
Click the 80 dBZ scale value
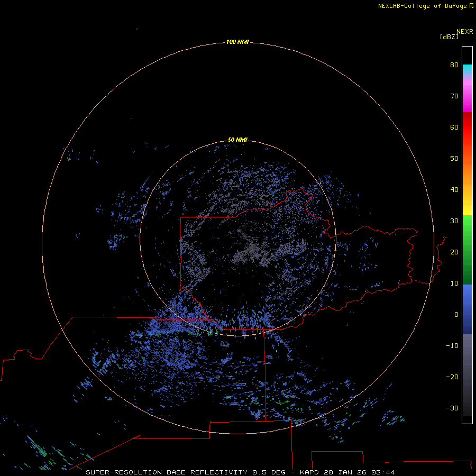pyautogui.click(x=454, y=65)
